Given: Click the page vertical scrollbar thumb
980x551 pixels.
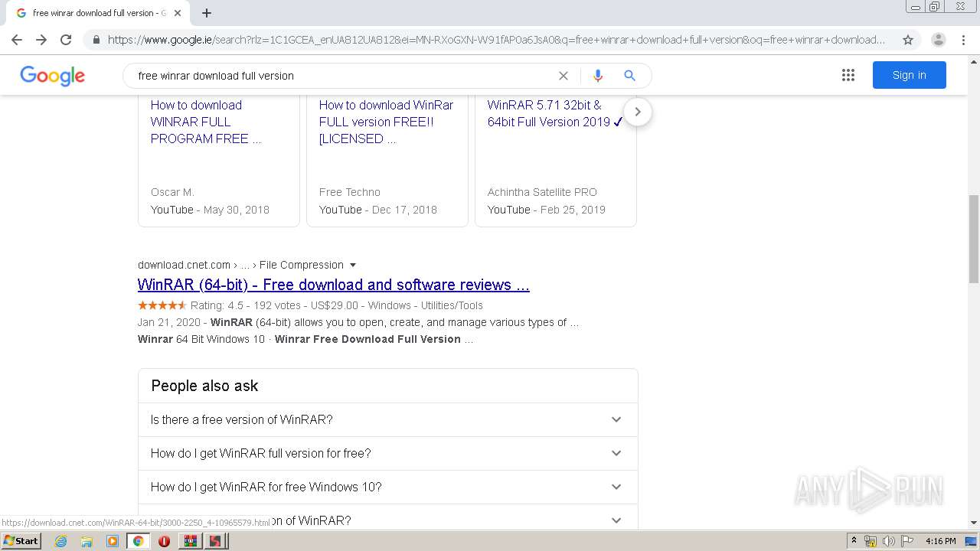Looking at the screenshot, I should [x=973, y=238].
